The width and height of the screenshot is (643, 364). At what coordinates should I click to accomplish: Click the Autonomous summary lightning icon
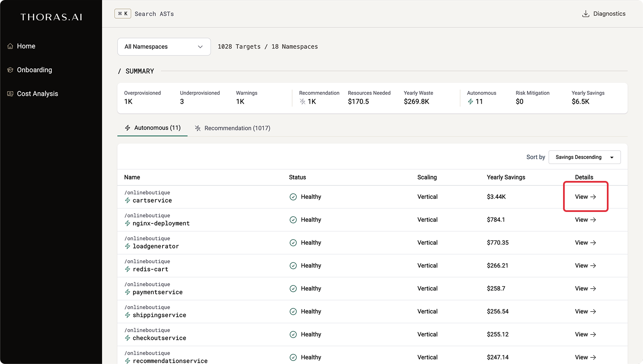coord(470,102)
